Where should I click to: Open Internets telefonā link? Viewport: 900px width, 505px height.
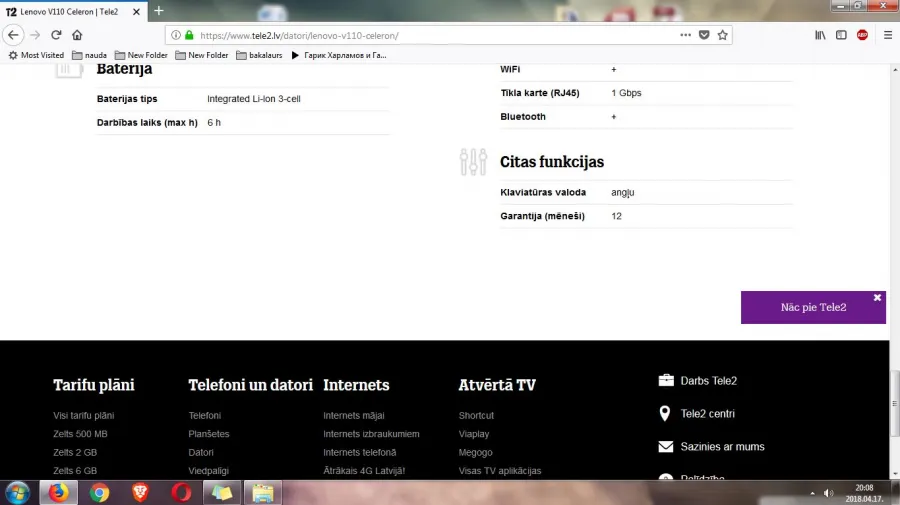(359, 452)
